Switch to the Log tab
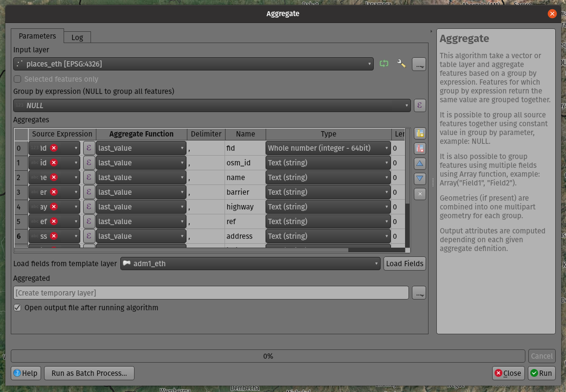 77,37
